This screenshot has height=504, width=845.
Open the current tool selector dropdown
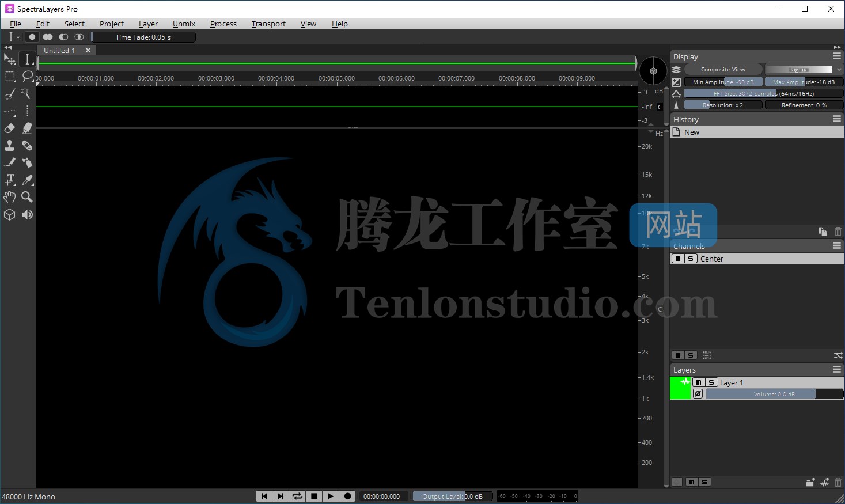[13, 37]
